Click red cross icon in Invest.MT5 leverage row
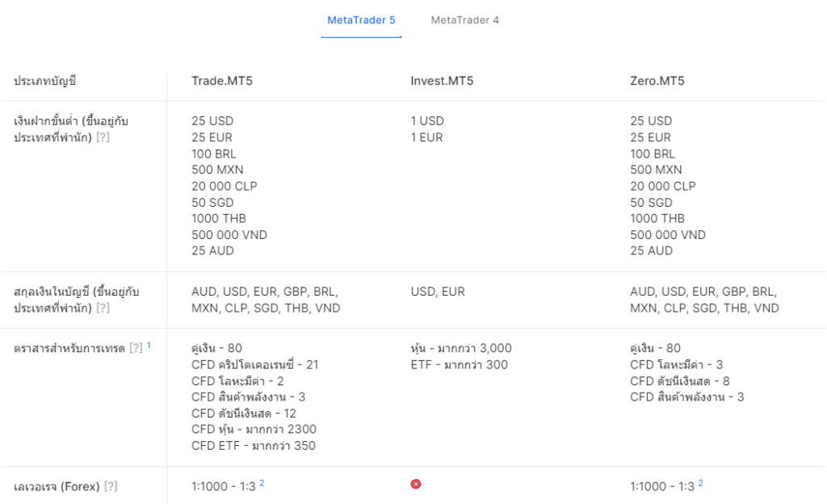The width and height of the screenshot is (827, 504). [416, 484]
